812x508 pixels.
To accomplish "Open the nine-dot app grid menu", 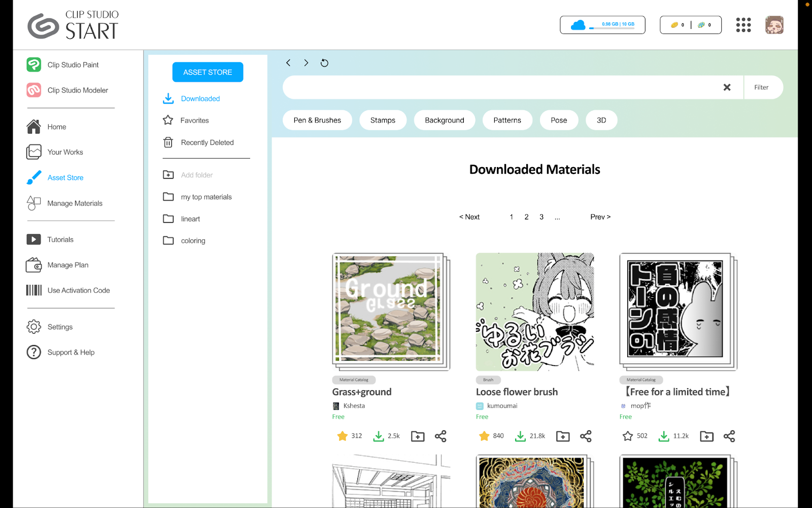I will click(x=743, y=24).
